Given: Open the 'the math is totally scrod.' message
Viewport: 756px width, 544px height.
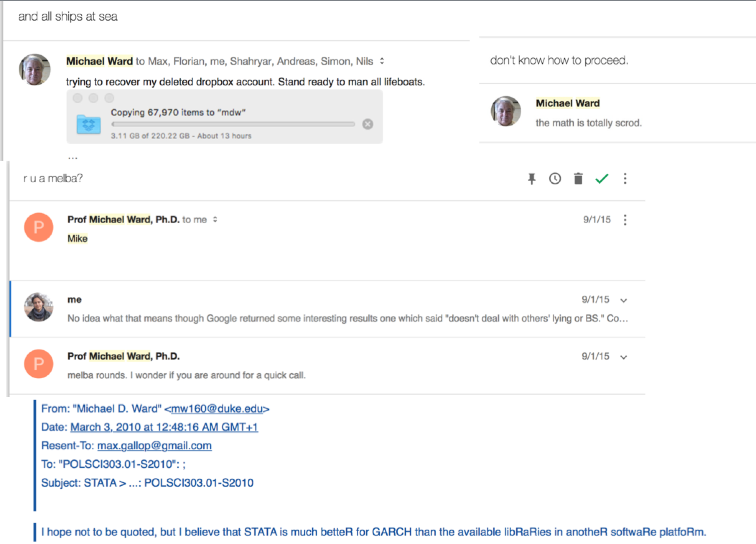Looking at the screenshot, I should pyautogui.click(x=588, y=123).
